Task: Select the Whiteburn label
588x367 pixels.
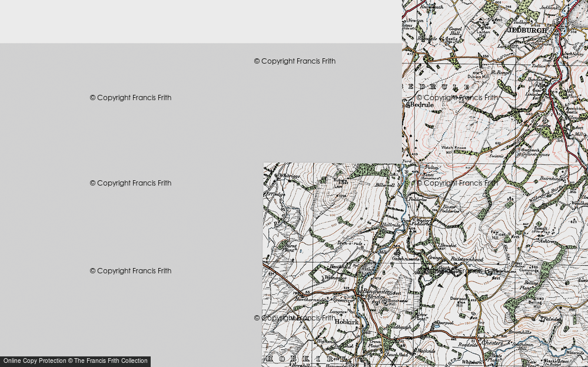Action: (x=471, y=362)
